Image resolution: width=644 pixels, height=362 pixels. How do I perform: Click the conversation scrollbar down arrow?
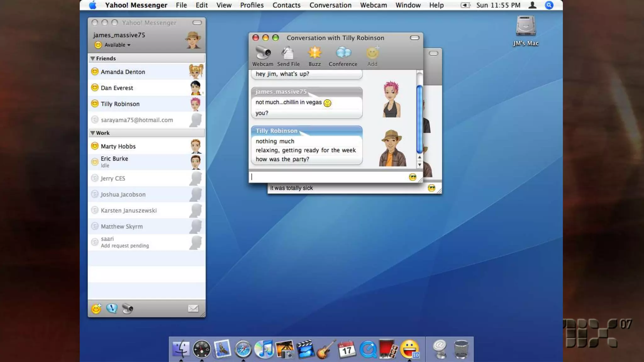419,165
